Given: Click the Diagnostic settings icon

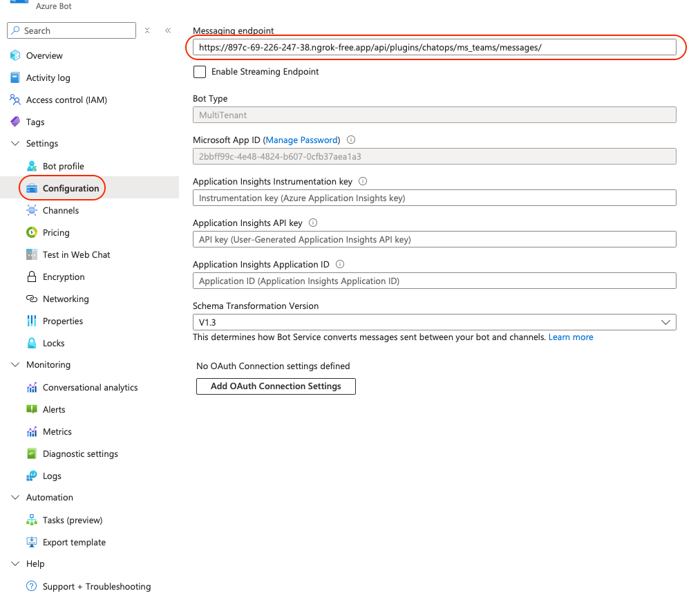Looking at the screenshot, I should coord(32,453).
